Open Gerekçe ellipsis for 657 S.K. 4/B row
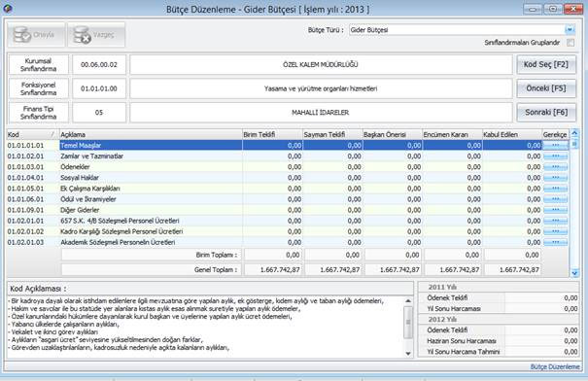Viewport: 588px width, 381px height. pos(555,221)
